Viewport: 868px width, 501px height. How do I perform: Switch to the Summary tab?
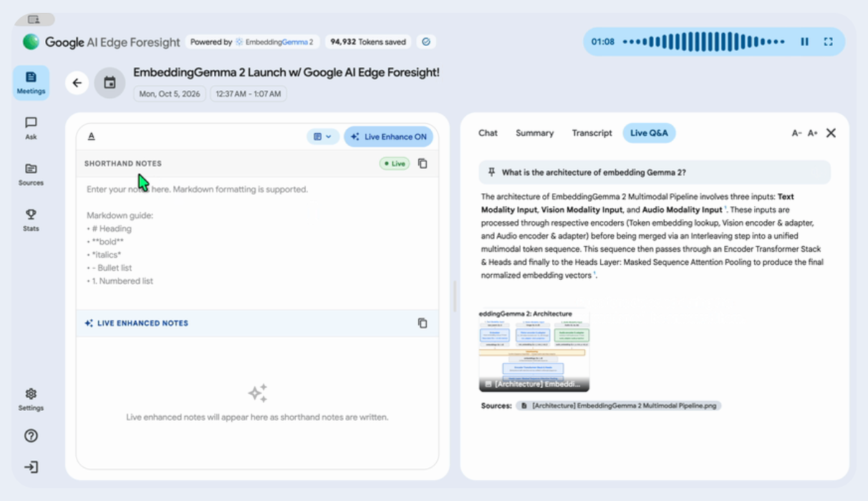pyautogui.click(x=535, y=133)
